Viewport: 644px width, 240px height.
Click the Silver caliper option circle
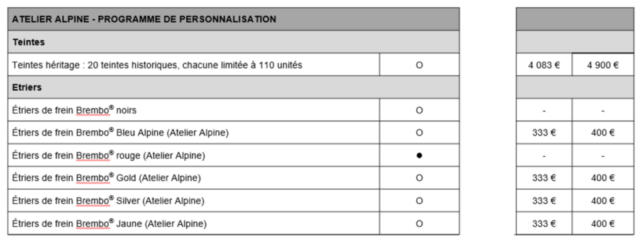(419, 201)
